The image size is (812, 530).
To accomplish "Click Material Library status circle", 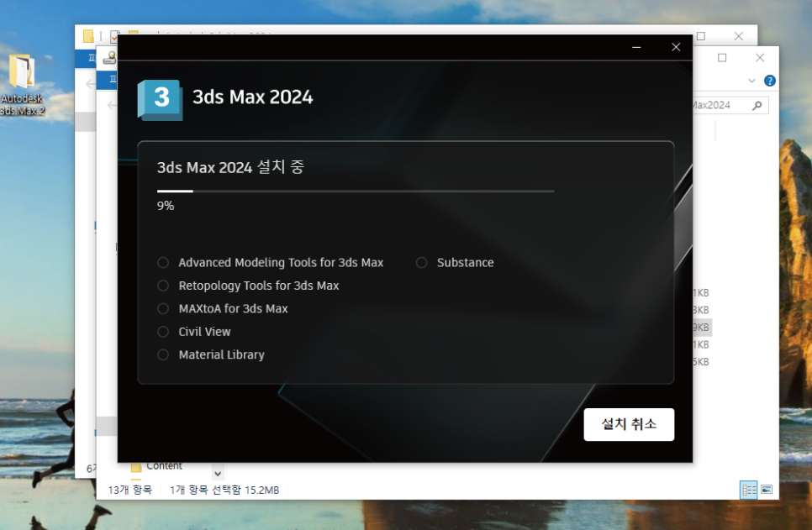I will tap(162, 354).
